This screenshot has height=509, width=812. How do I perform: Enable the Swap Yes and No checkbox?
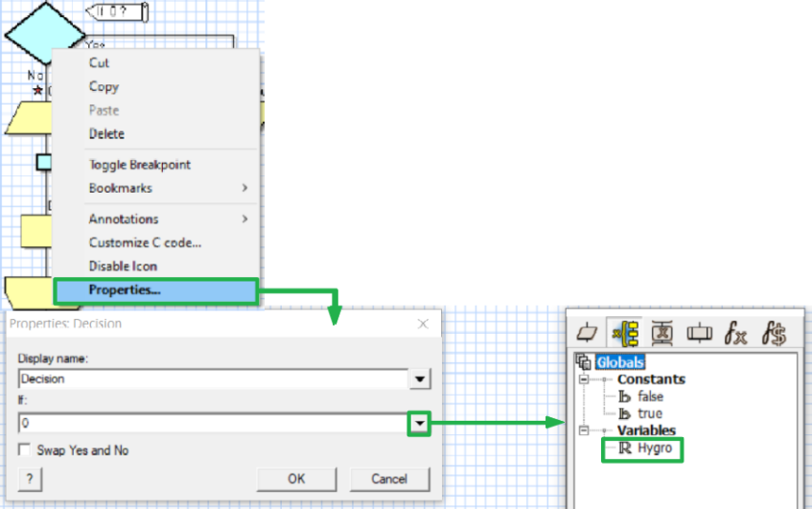click(25, 451)
